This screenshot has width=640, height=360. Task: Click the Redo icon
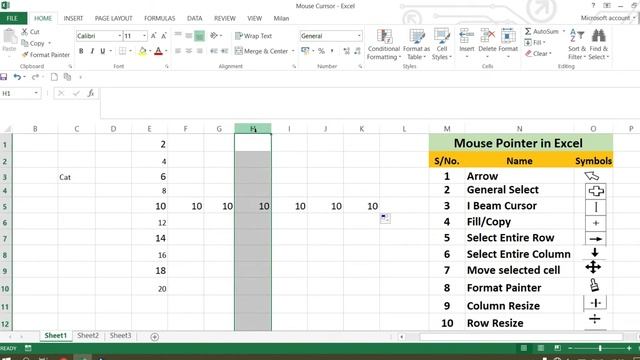tap(35, 77)
